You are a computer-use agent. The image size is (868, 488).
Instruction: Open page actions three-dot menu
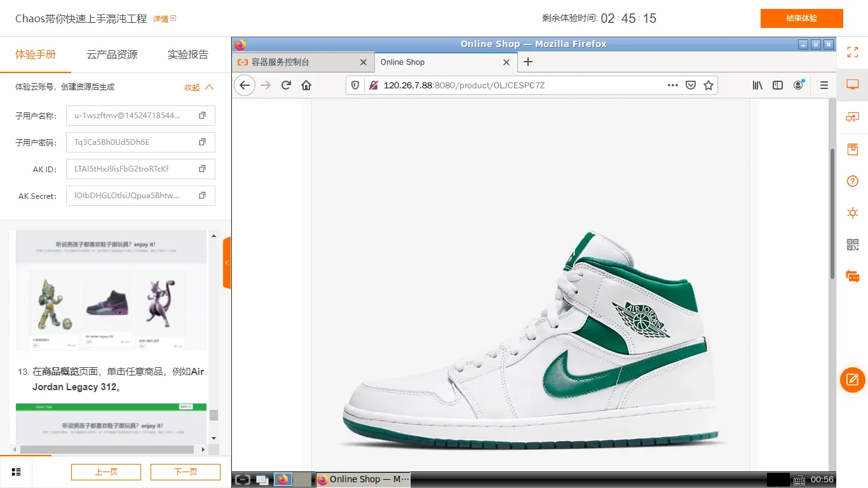coord(673,85)
